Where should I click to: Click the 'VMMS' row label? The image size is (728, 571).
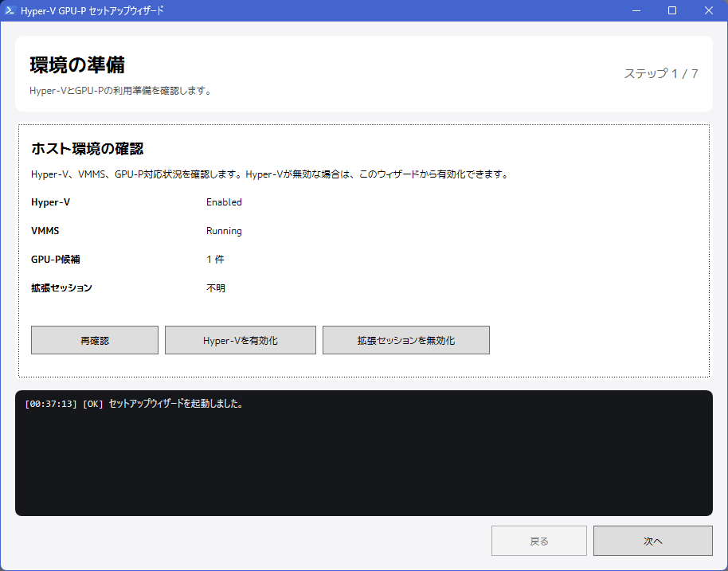coord(45,231)
